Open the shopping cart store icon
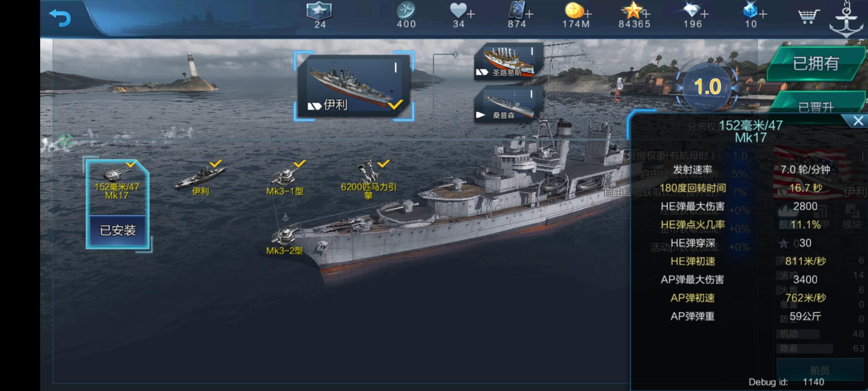This screenshot has width=868, height=391. click(808, 16)
